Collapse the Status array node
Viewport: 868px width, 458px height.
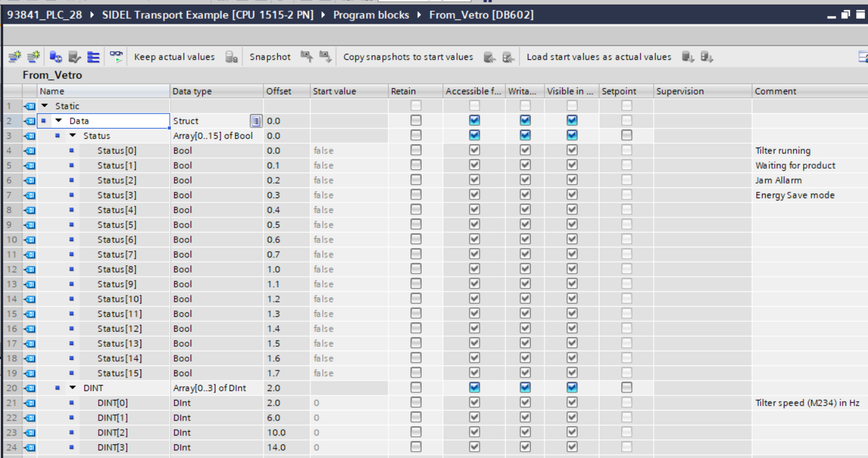(x=72, y=136)
